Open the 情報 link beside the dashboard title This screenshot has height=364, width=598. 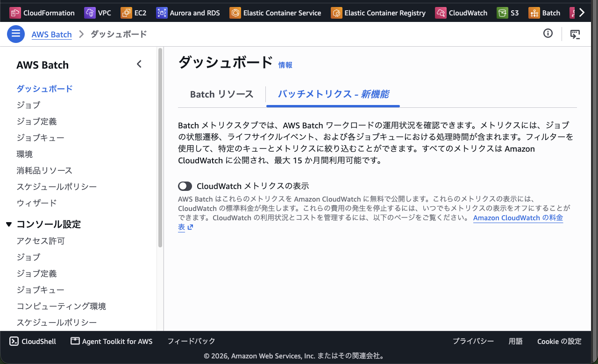[x=285, y=65]
